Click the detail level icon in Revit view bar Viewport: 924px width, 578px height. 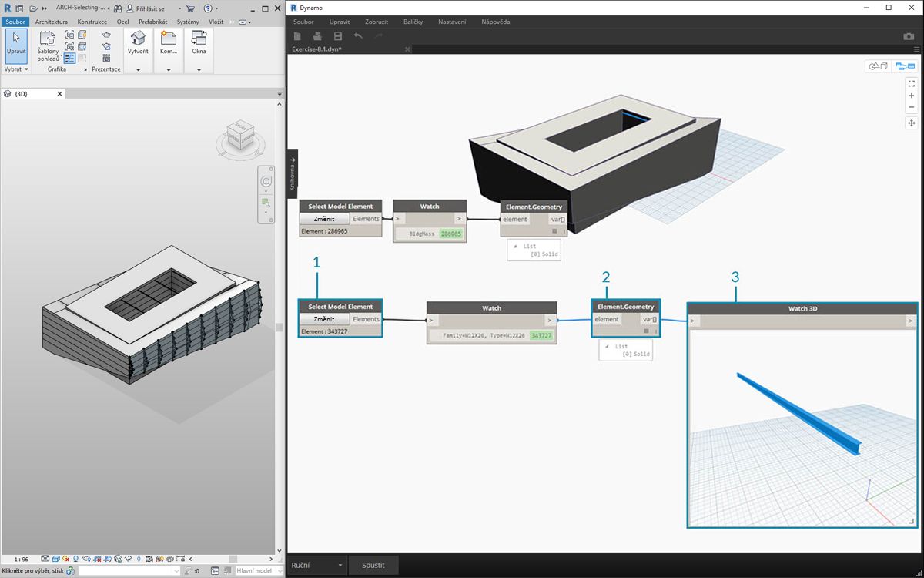(45, 558)
